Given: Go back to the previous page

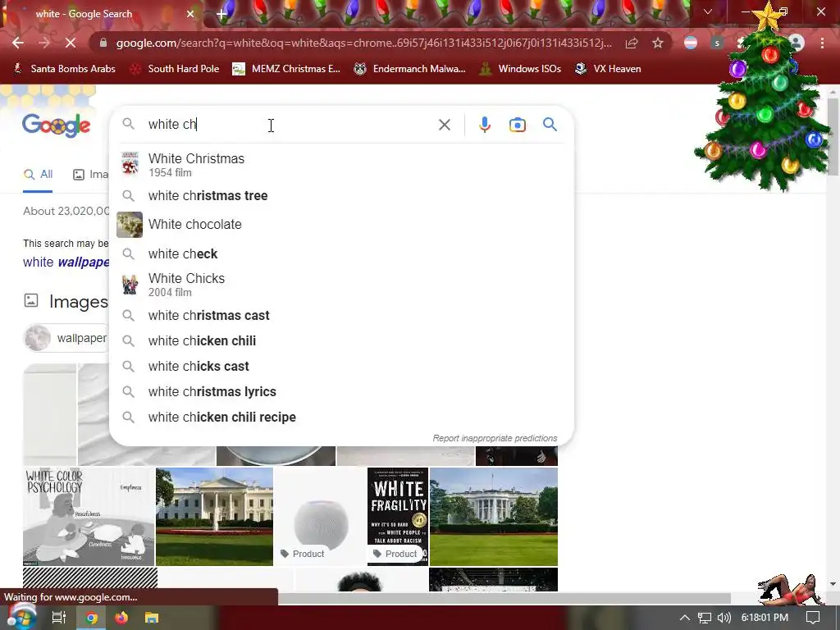Looking at the screenshot, I should point(18,43).
